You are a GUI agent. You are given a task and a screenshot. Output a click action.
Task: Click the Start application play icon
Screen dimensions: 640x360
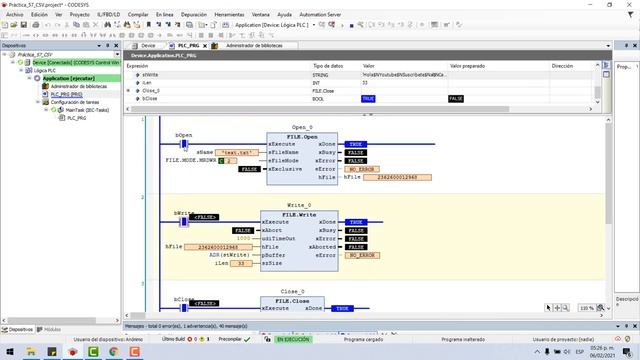pyautogui.click(x=342, y=25)
